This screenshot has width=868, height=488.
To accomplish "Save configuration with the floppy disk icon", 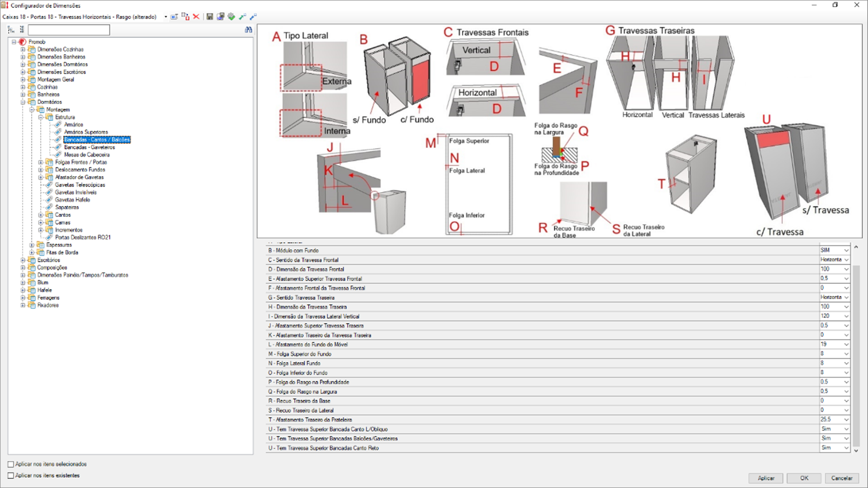I will [x=210, y=17].
